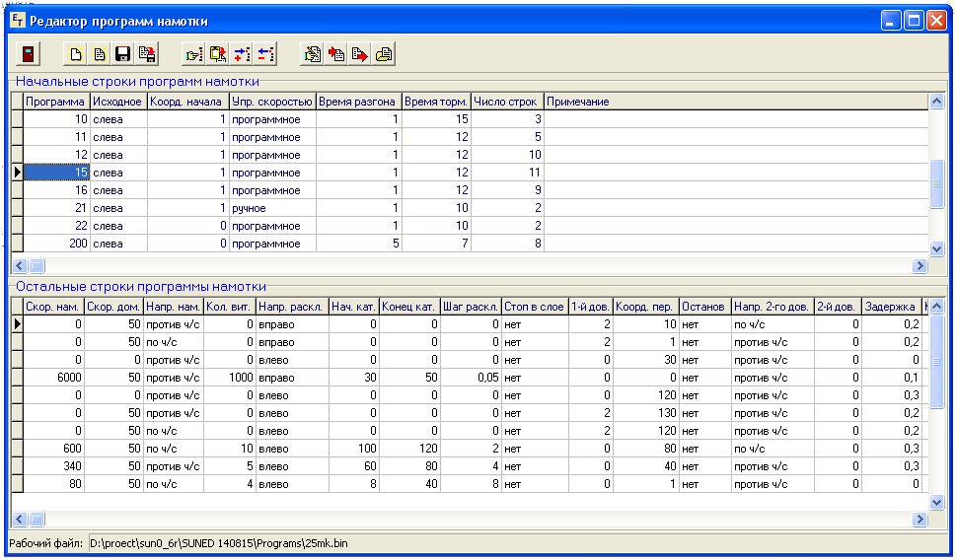Click the 'Стоп в слое' column header

tap(535, 307)
